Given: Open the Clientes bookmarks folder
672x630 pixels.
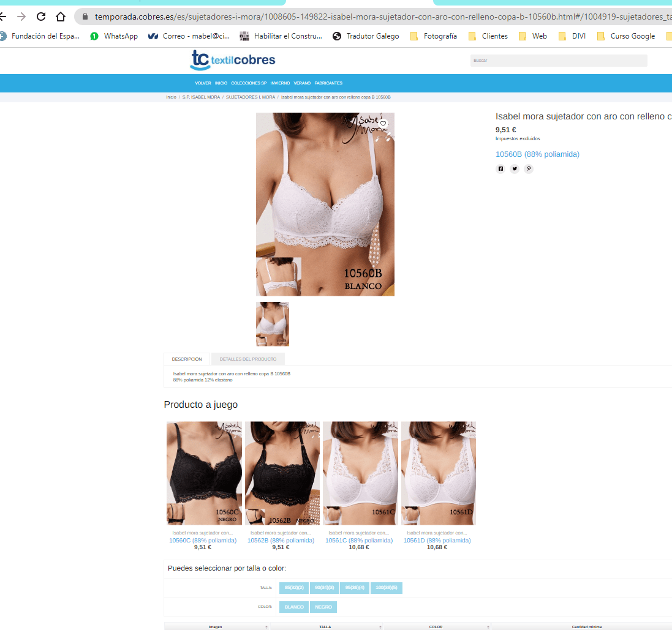Looking at the screenshot, I should 488,36.
